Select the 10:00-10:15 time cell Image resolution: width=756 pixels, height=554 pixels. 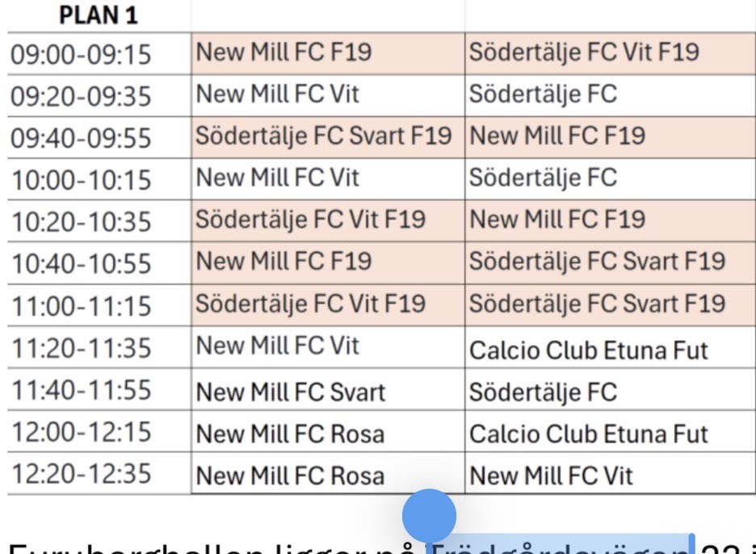click(81, 179)
